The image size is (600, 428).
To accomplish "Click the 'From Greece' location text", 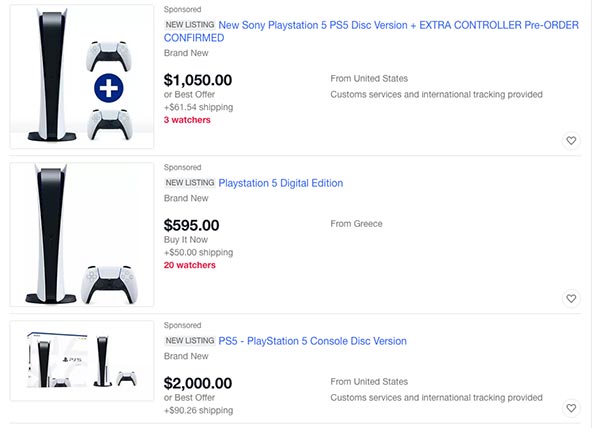I will [x=356, y=224].
